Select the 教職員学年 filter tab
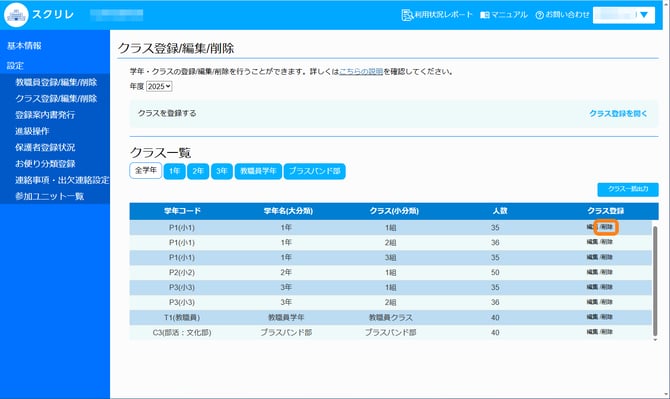Viewport: 670px width, 399px height. pyautogui.click(x=258, y=171)
